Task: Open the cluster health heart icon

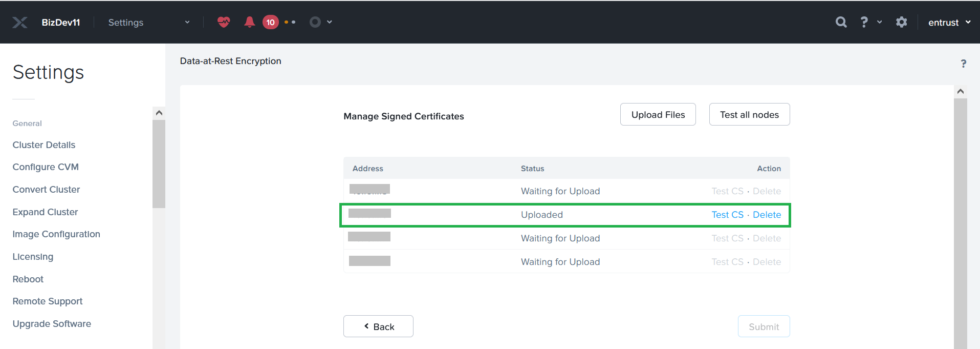Action: pos(224,22)
